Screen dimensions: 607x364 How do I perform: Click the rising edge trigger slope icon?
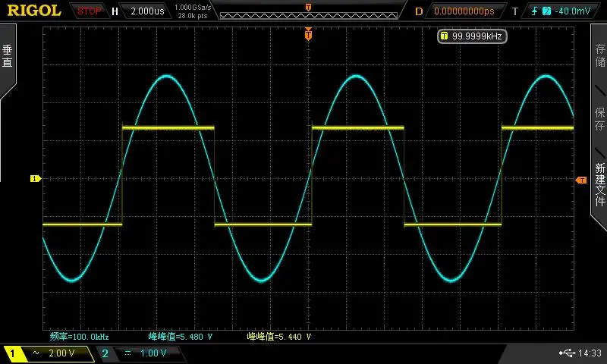click(x=535, y=11)
